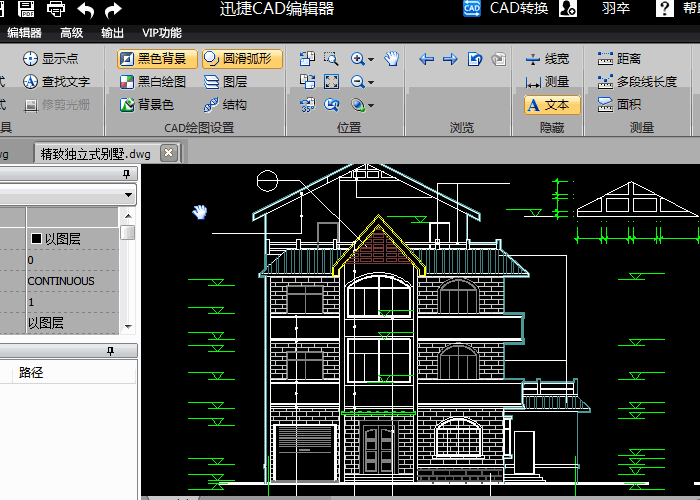Click the 显示点 show points icon
700x500 pixels.
(31, 59)
